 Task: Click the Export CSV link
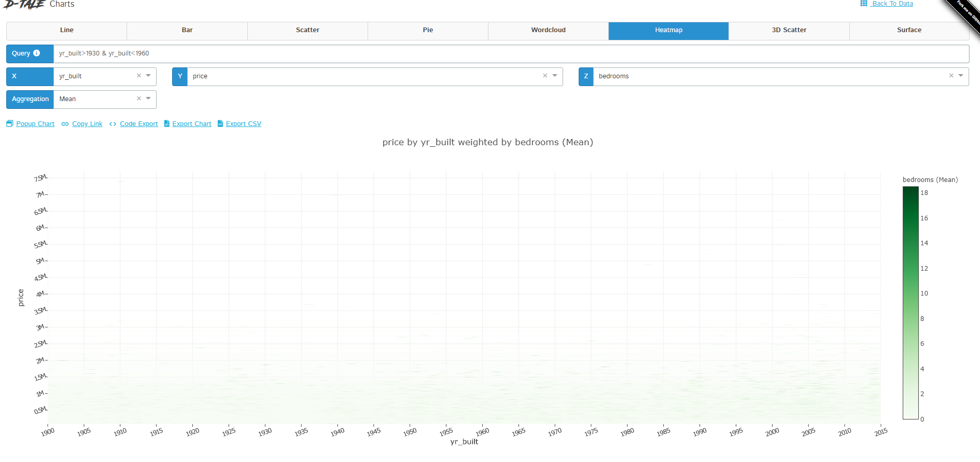click(x=244, y=124)
